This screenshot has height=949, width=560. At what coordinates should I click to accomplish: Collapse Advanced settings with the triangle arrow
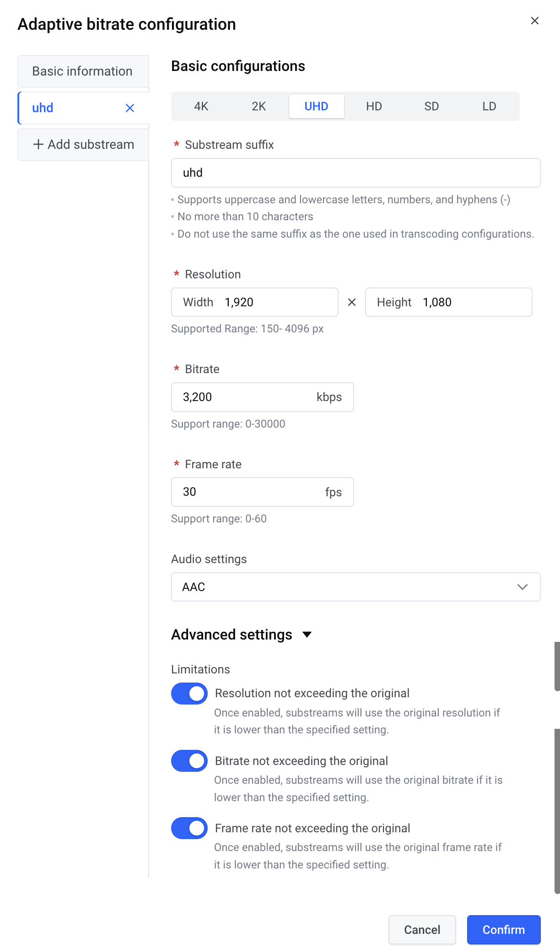pos(307,634)
